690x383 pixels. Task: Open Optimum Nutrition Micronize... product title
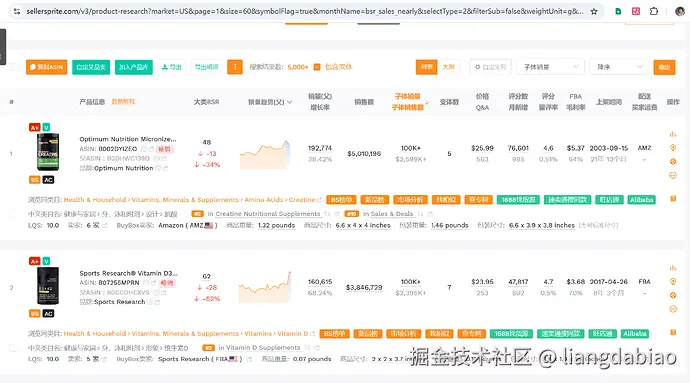[x=128, y=139]
